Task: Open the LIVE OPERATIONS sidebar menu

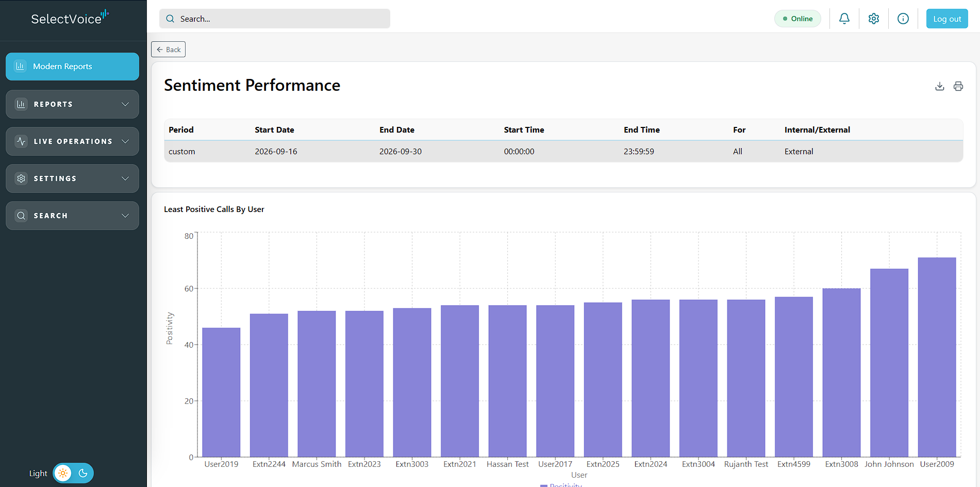Action: point(72,141)
